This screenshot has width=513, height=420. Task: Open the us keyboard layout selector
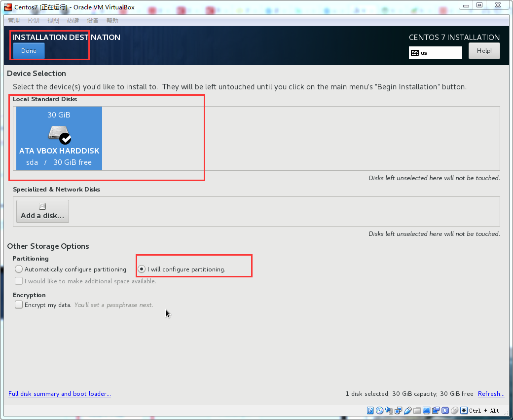[x=435, y=52]
